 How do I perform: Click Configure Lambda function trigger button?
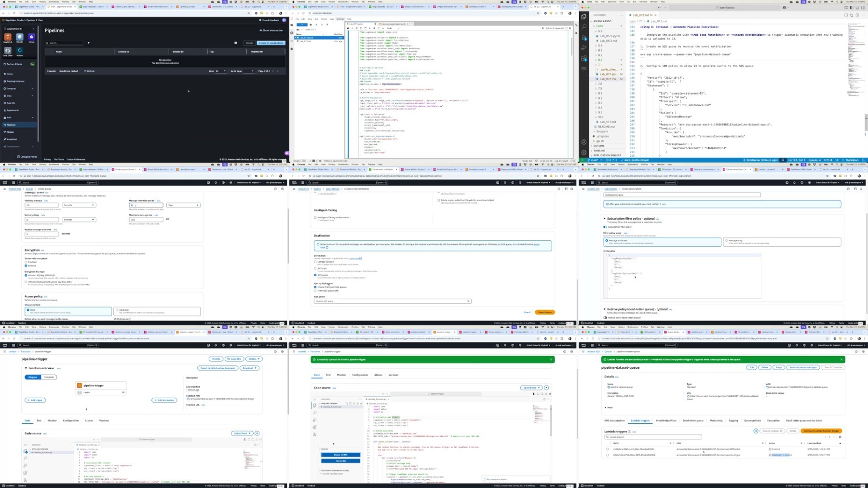[821, 431]
